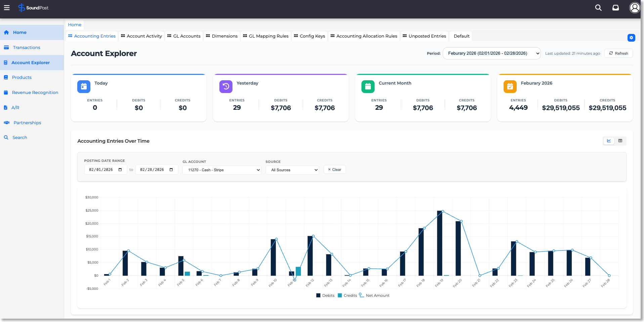The image size is (644, 322).
Task: Toggle Credits teal swatch in legend
Action: pos(340,295)
